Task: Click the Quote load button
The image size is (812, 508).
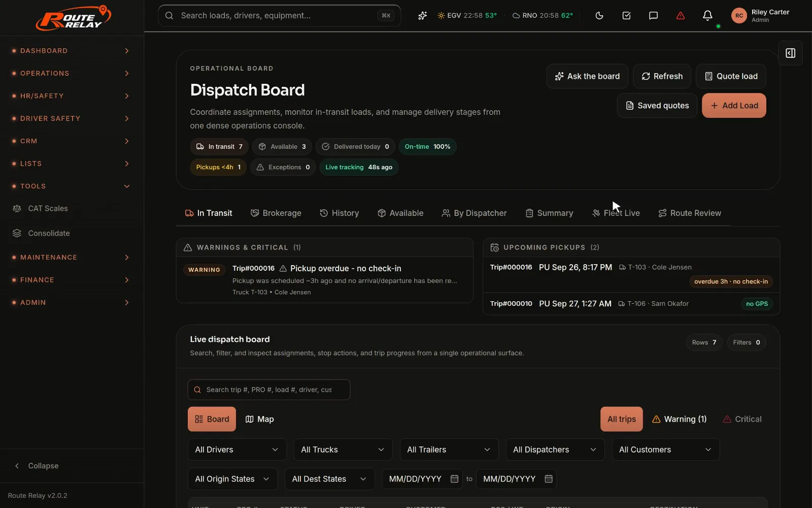Action: tap(731, 76)
